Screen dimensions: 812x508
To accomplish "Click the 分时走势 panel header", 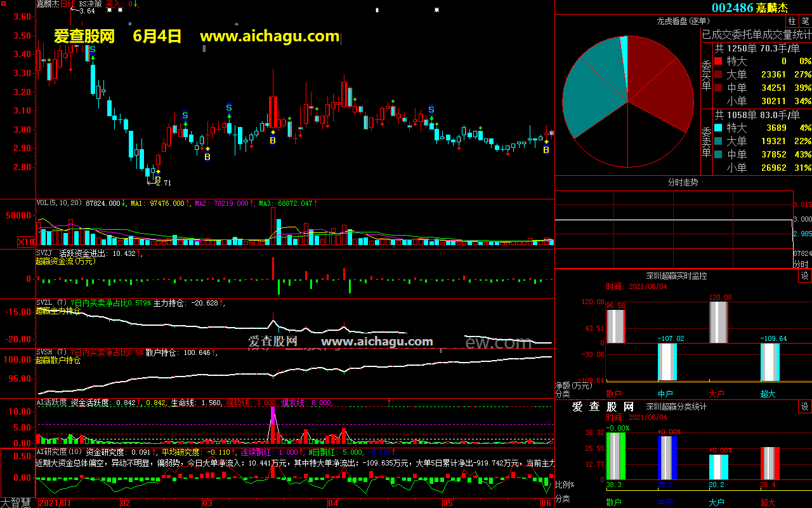I will click(x=683, y=182).
